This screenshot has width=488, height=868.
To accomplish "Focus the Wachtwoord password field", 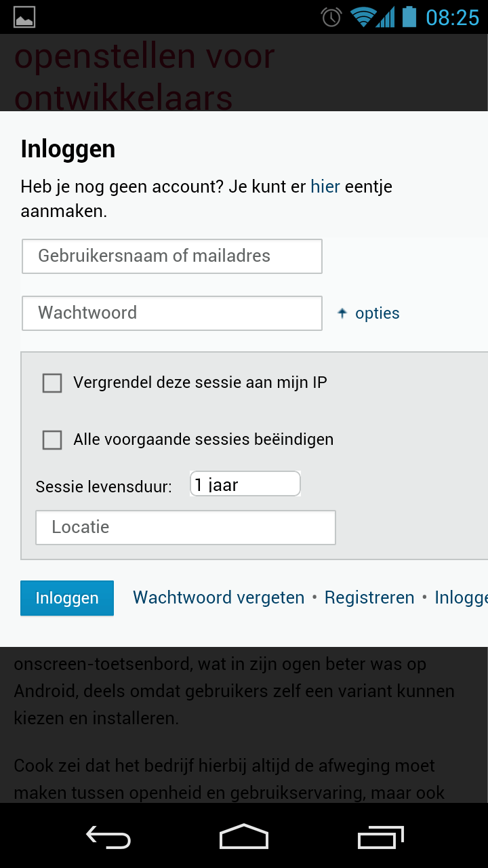I will pos(172,313).
